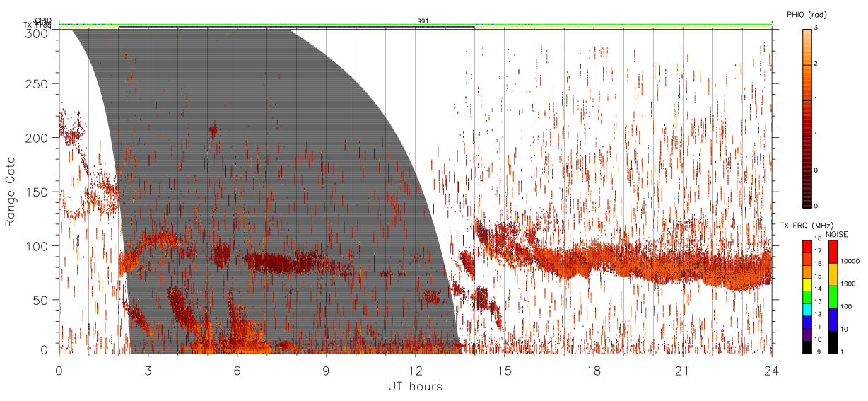Select the yellow TX FRQ swatch
The width and height of the screenshot is (868, 401).
pyautogui.click(x=807, y=284)
